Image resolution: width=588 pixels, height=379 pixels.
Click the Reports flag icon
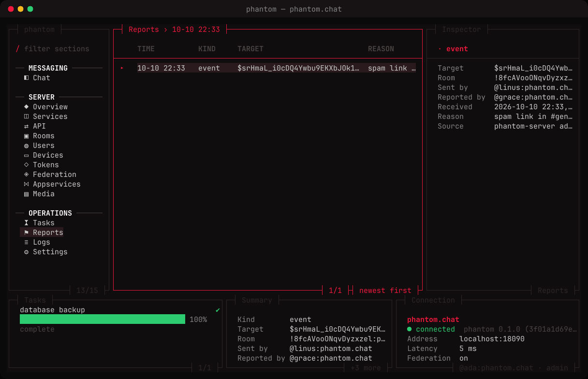[27, 233]
